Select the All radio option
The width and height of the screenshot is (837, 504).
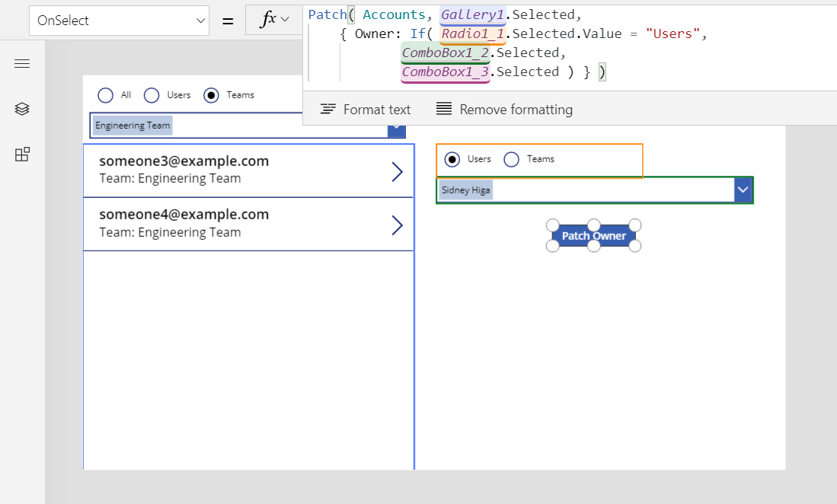pos(106,95)
